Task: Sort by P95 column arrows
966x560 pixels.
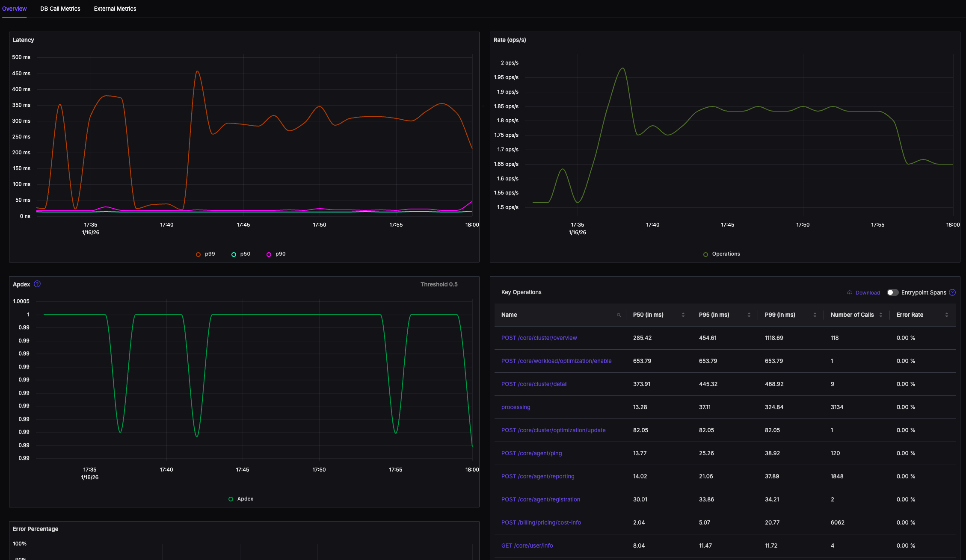Action: [749, 315]
